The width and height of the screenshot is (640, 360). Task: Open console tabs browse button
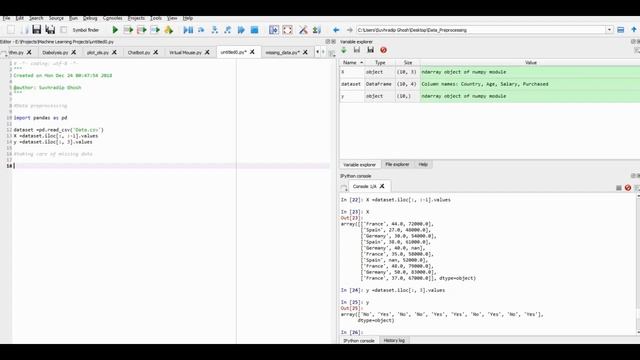[344, 187]
